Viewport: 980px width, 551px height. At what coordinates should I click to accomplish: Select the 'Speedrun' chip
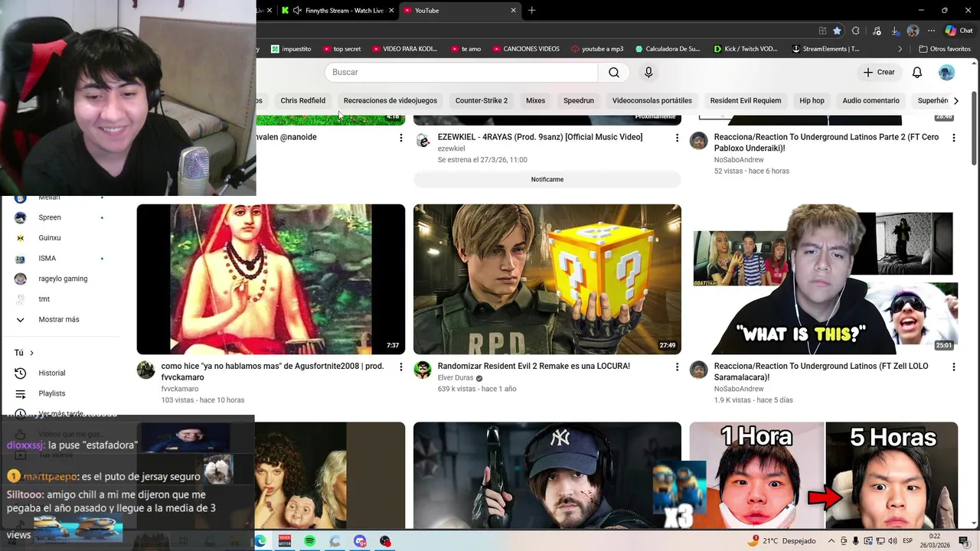point(579,100)
